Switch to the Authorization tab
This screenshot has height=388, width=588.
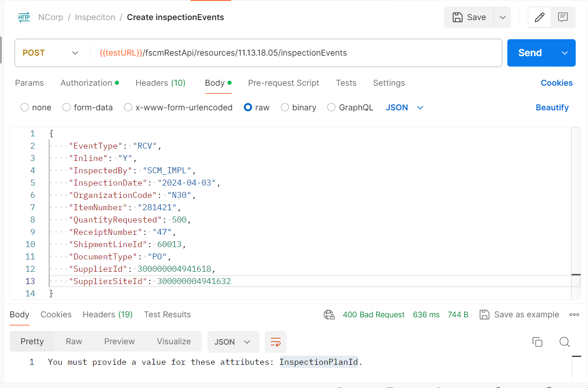coord(87,83)
